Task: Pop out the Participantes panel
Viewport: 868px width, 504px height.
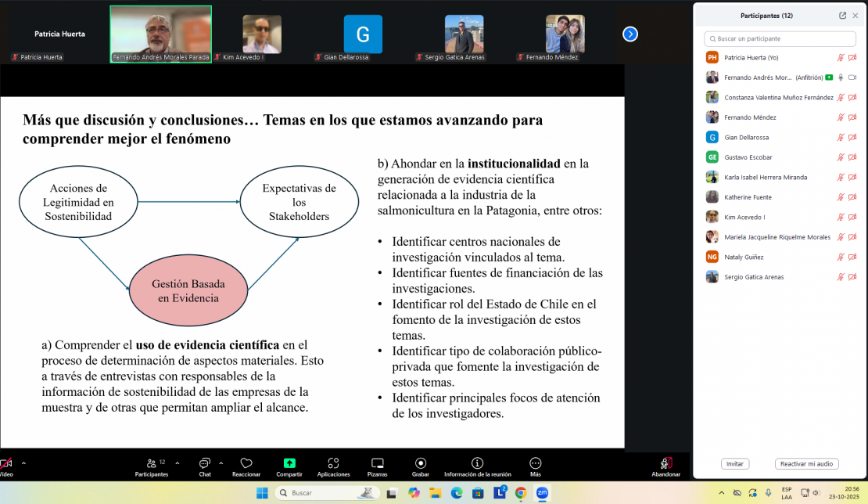Action: coord(842,16)
